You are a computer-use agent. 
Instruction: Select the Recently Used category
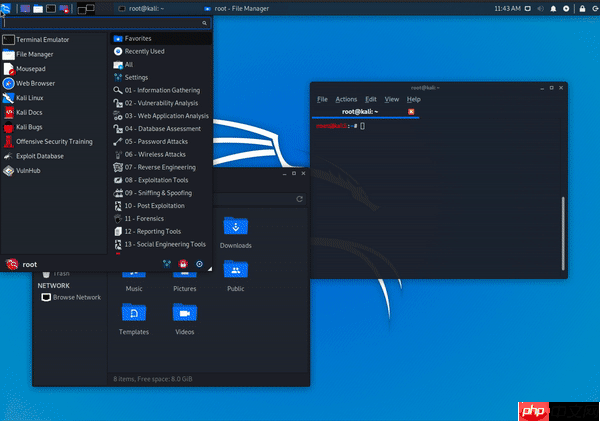161,51
